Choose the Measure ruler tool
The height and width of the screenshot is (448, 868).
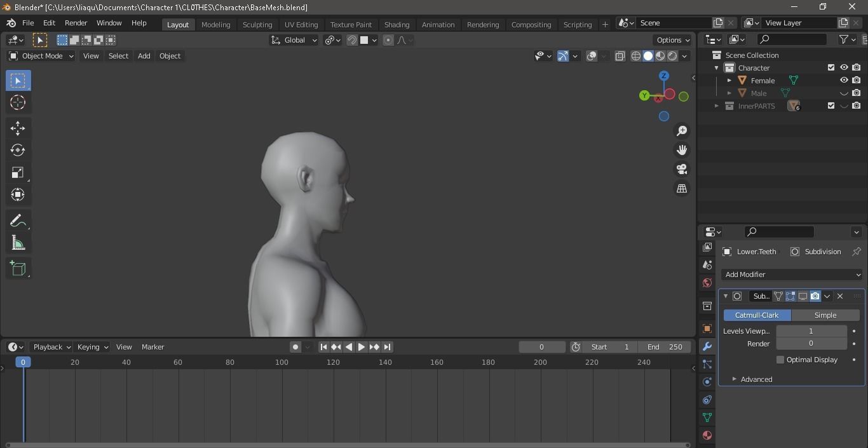[x=18, y=243]
